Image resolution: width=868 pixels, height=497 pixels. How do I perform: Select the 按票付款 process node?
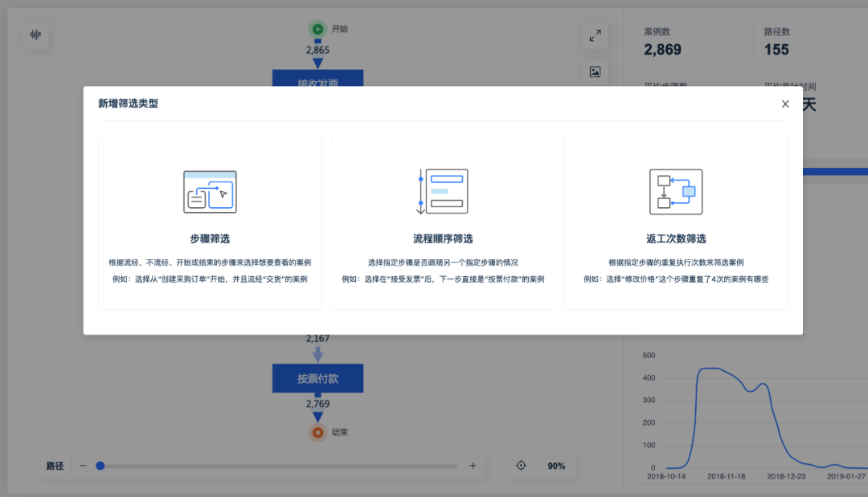click(x=317, y=378)
